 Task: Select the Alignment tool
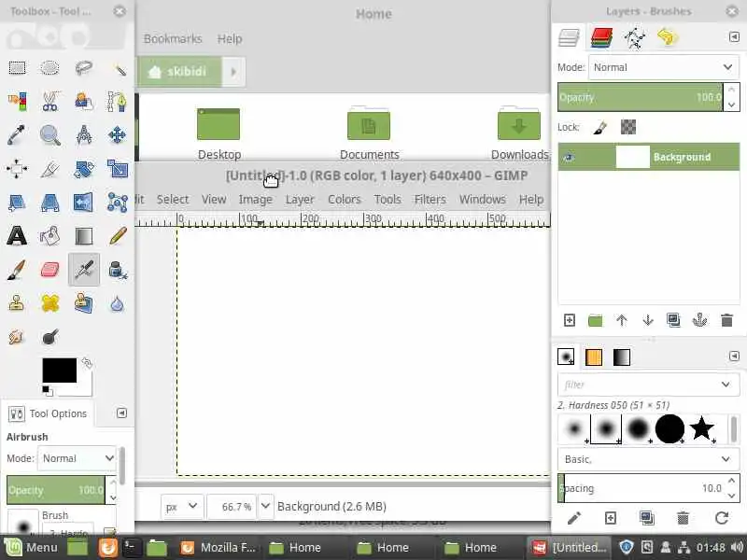(17, 169)
